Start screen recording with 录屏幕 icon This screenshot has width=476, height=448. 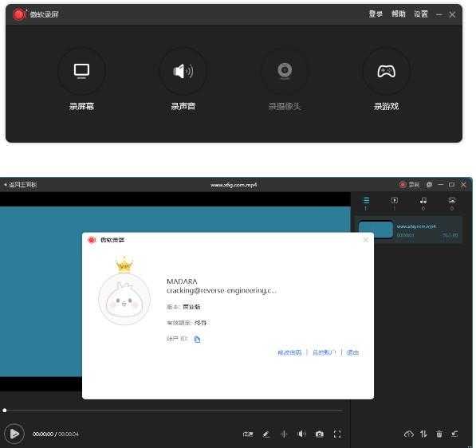pos(81,71)
